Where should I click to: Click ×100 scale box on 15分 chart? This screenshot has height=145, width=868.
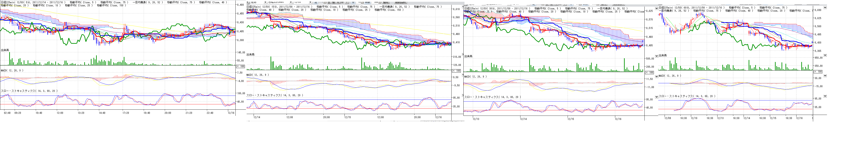pos(456,71)
